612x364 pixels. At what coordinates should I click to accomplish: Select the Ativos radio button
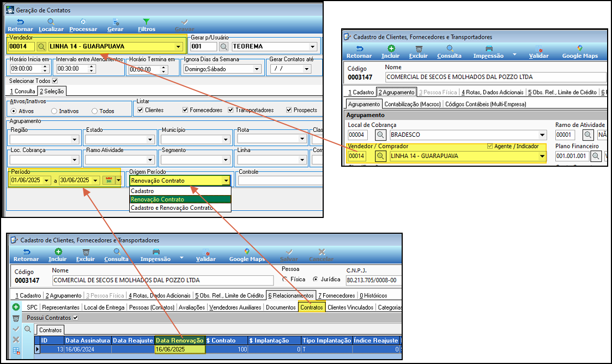click(14, 111)
